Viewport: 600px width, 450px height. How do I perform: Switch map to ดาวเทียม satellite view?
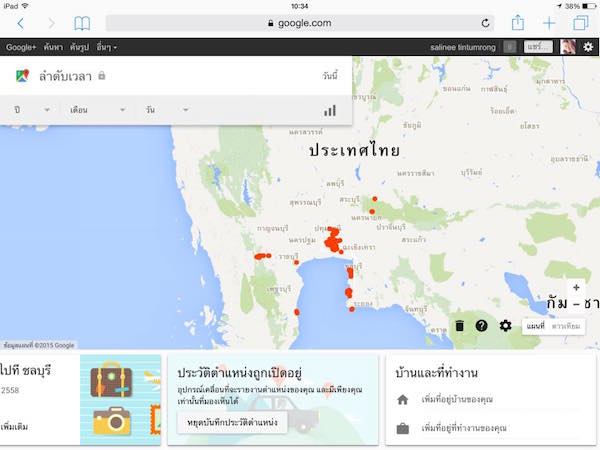coord(567,326)
